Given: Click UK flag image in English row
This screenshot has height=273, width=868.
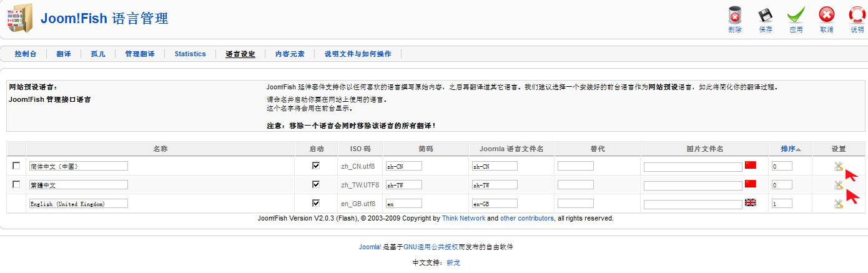Looking at the screenshot, I should pyautogui.click(x=751, y=202).
